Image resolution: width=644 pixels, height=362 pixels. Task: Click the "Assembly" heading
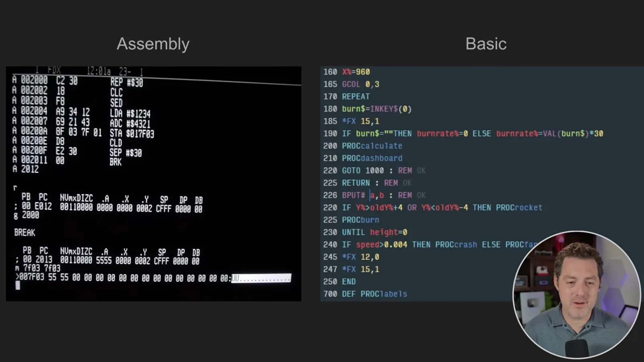(x=153, y=44)
